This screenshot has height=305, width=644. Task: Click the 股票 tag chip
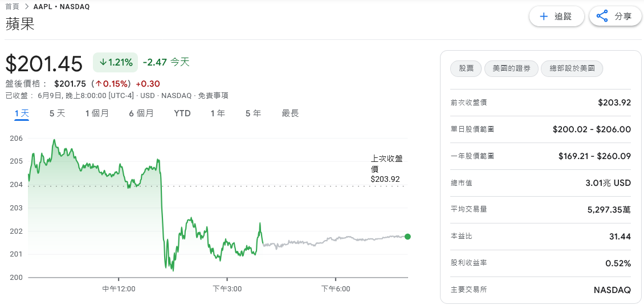click(466, 68)
